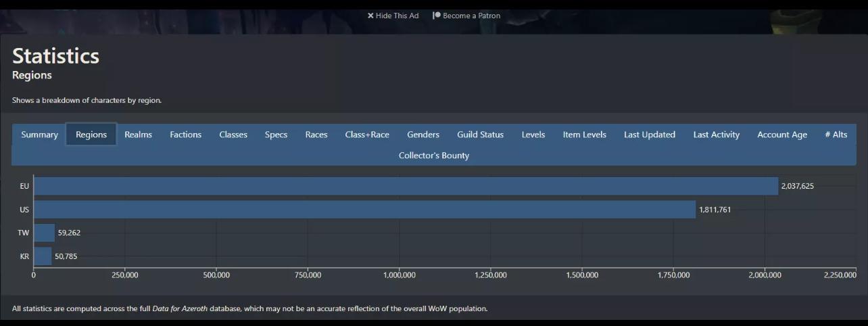The height and width of the screenshot is (326, 868).
Task: Click the 2,250,000 axis tick label
Action: point(840,275)
